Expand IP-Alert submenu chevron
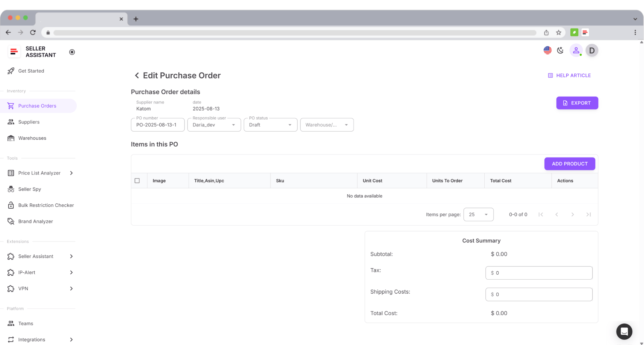The width and height of the screenshot is (644, 345). (x=71, y=272)
